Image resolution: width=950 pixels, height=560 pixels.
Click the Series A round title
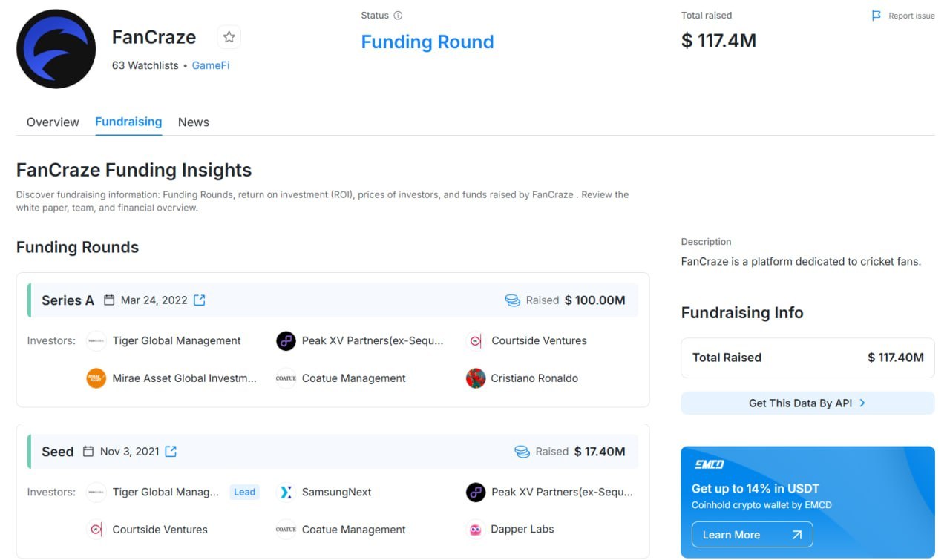(68, 300)
